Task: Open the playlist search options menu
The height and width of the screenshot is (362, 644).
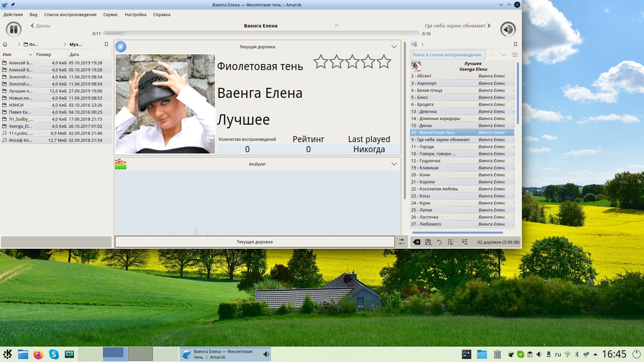Action: coord(515,55)
